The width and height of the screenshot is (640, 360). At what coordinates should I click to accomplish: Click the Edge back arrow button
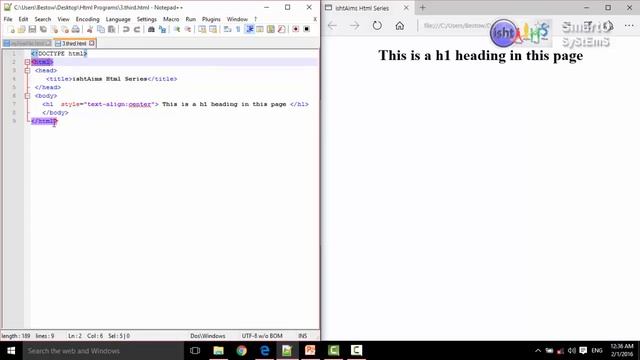click(x=332, y=26)
